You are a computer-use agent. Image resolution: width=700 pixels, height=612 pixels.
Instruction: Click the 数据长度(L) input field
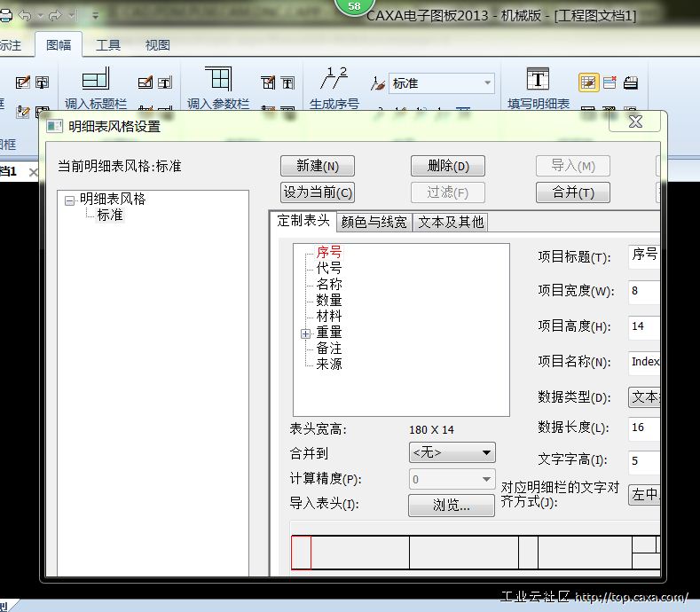click(x=644, y=428)
